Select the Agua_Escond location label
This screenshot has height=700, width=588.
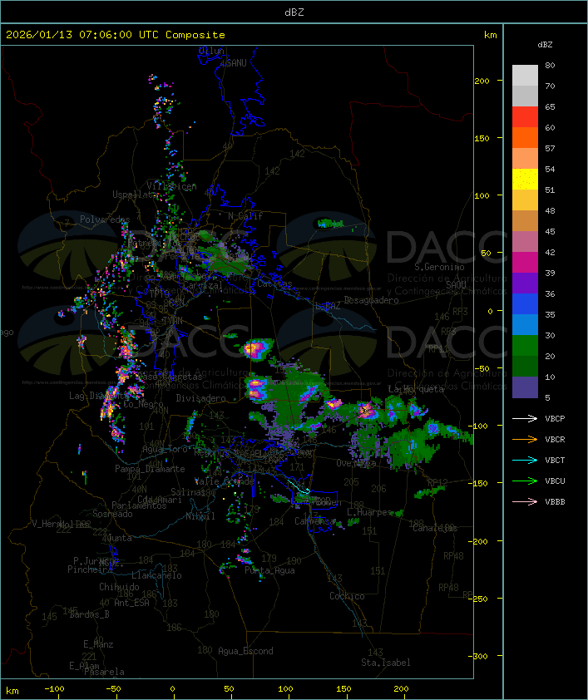pos(245,651)
